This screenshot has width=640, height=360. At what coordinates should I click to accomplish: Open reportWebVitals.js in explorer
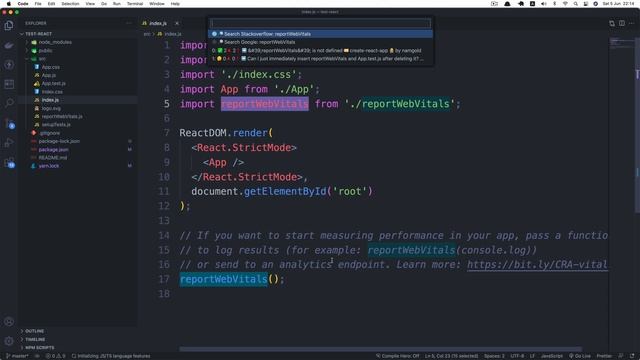coord(62,116)
